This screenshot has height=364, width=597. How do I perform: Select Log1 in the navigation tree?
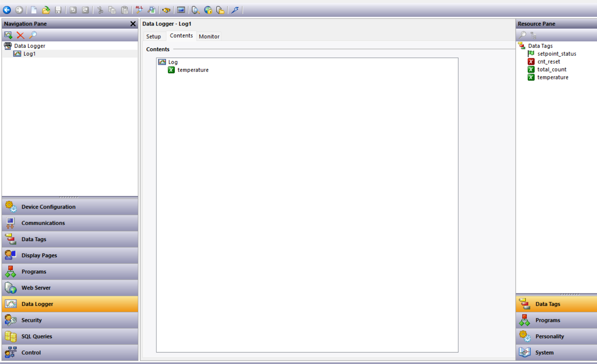click(x=29, y=54)
